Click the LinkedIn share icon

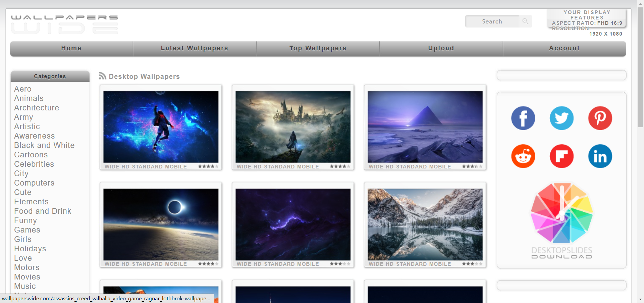click(x=600, y=156)
